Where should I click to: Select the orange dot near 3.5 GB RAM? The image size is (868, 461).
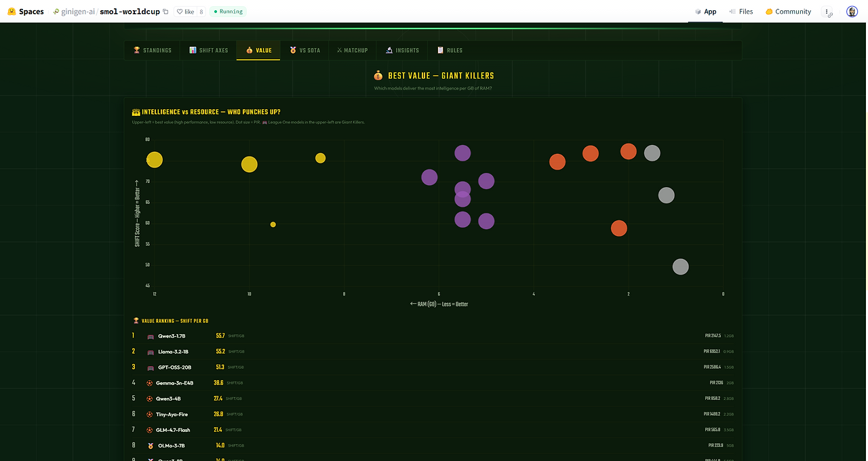pyautogui.click(x=557, y=162)
